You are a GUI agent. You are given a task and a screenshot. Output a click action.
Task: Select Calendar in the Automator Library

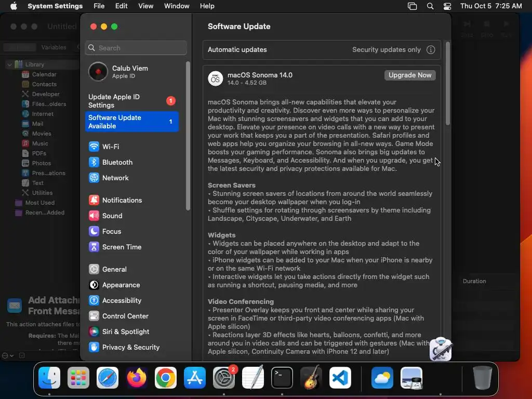pos(44,74)
